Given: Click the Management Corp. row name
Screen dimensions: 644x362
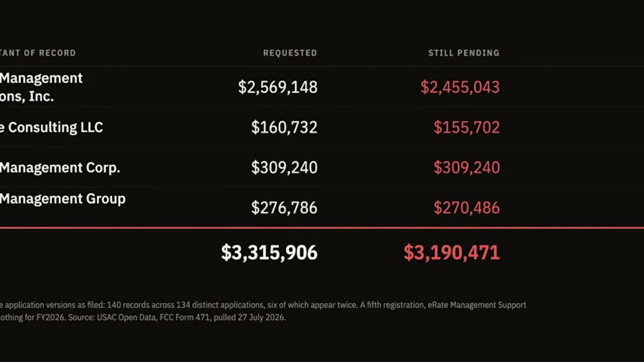Looking at the screenshot, I should pos(60,167).
